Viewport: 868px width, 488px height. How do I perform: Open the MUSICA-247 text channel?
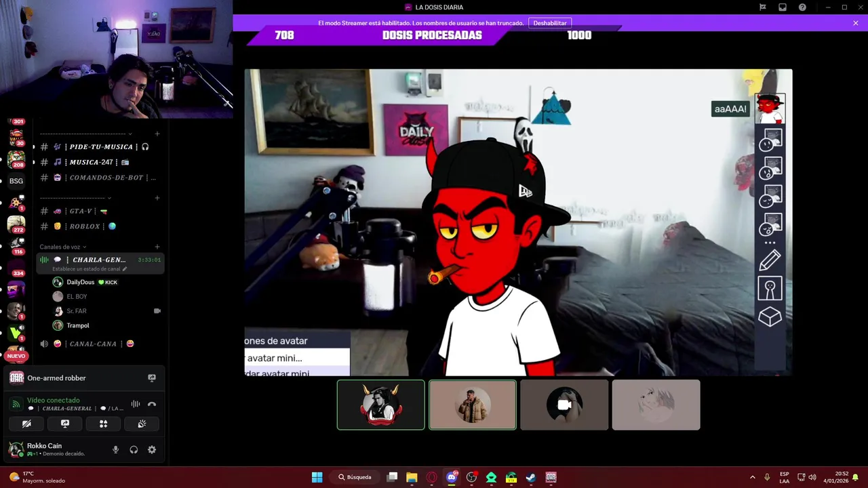pyautogui.click(x=99, y=162)
